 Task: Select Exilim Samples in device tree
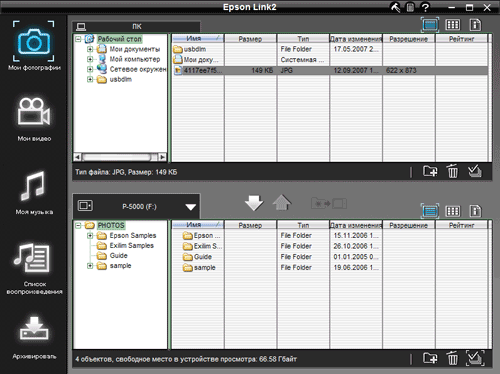coord(131,246)
